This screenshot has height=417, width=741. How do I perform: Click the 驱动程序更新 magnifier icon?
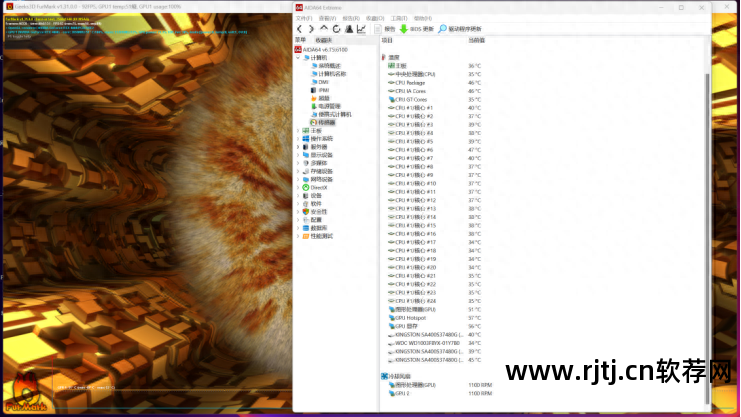click(x=442, y=29)
